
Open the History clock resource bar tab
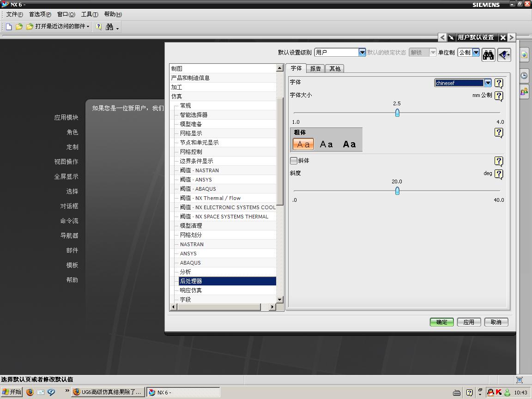524,75
